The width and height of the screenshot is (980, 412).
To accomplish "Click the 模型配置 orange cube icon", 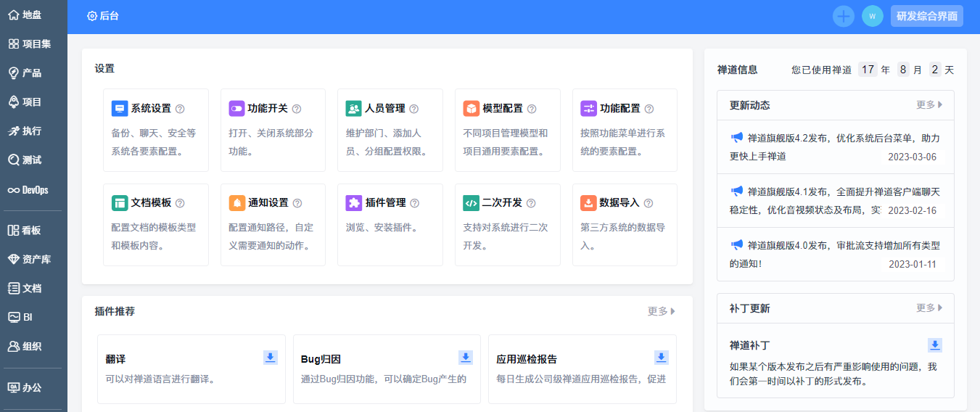I will [472, 109].
